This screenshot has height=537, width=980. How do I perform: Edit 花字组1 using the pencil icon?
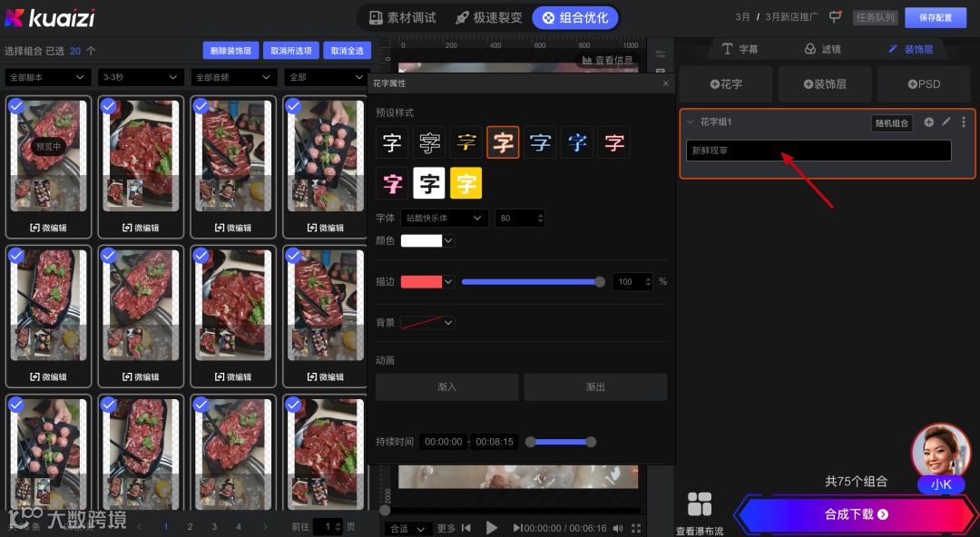(x=944, y=122)
